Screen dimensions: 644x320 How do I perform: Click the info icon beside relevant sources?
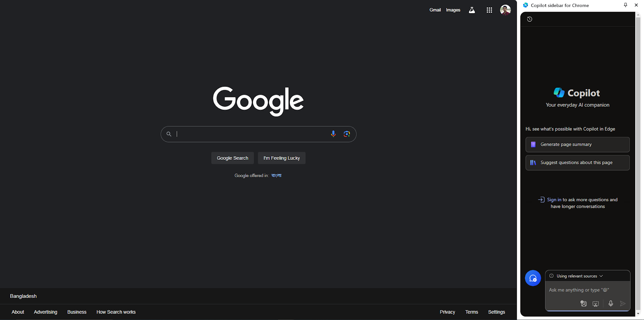click(x=551, y=276)
